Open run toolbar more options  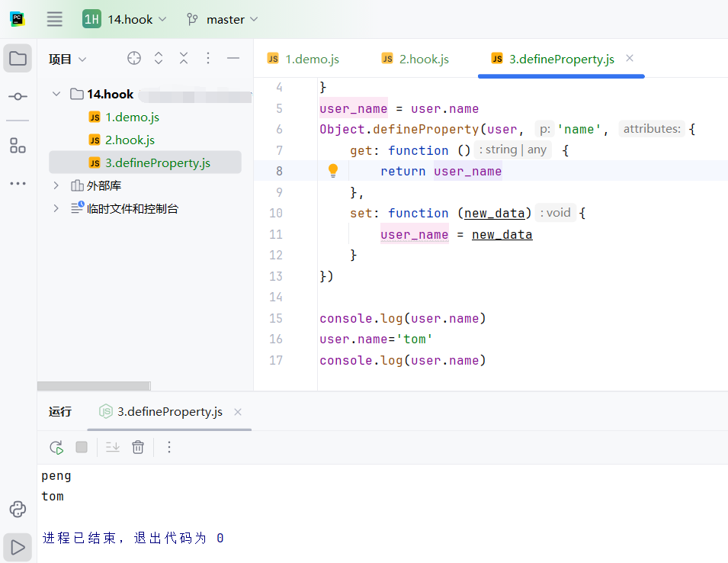[169, 447]
